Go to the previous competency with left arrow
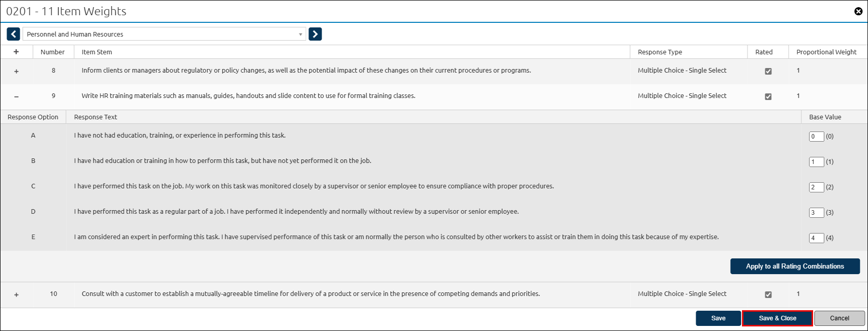This screenshot has width=868, height=331. [13, 34]
